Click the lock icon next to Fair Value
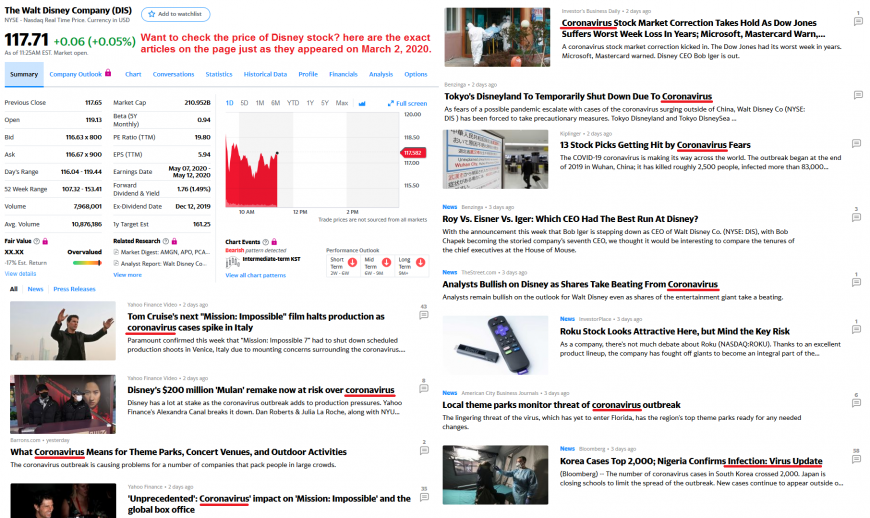This screenshot has width=870, height=518. [x=45, y=241]
